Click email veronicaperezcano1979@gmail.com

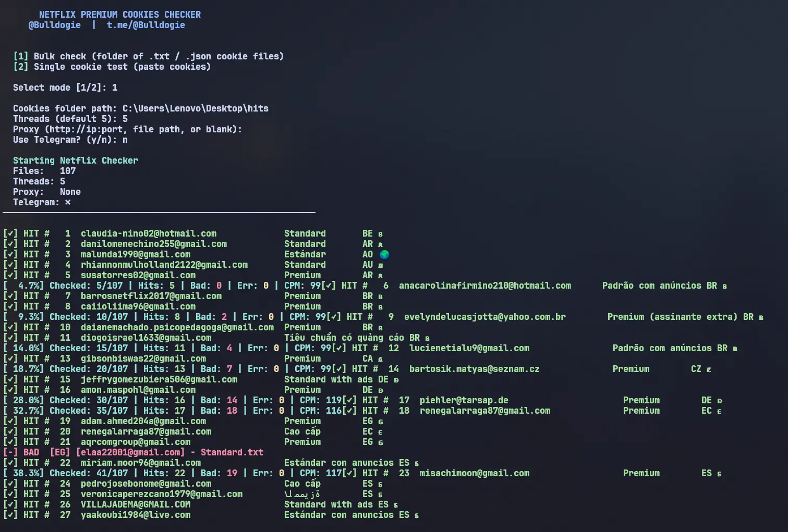pos(162,494)
